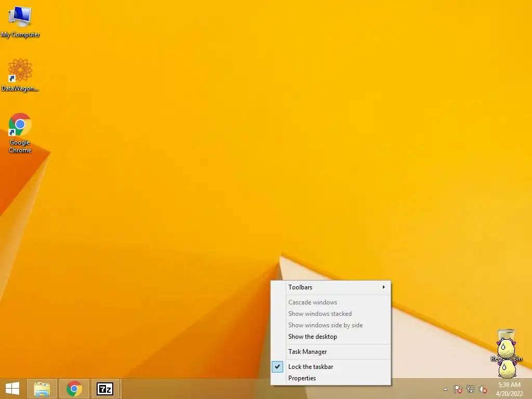Image resolution: width=532 pixels, height=399 pixels.
Task: Show hidden tray icons arrow
Action: [445, 389]
